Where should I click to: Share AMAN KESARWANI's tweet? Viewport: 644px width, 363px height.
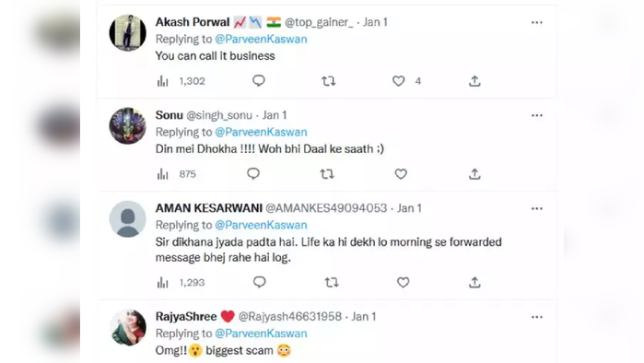pyautogui.click(x=474, y=283)
